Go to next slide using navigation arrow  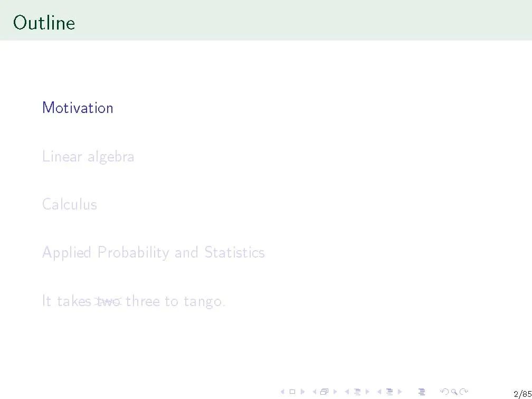[302, 392]
